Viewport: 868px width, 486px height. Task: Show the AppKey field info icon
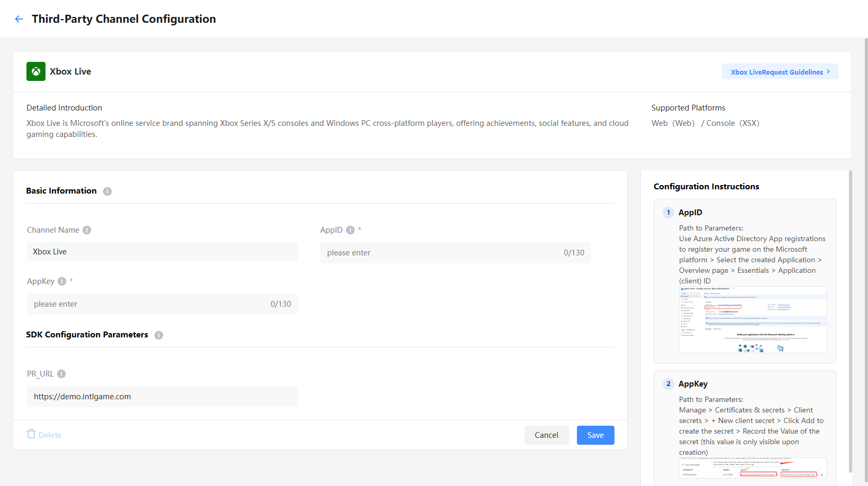pyautogui.click(x=62, y=281)
